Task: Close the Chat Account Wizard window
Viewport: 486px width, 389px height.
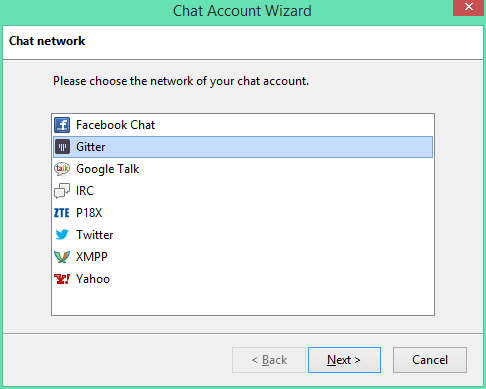Action: click(x=468, y=7)
